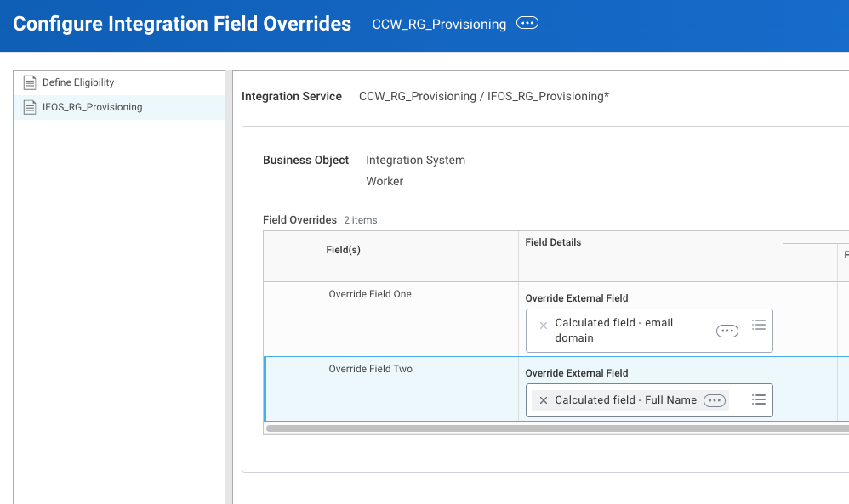Click the Override Field One external field input

649,331
